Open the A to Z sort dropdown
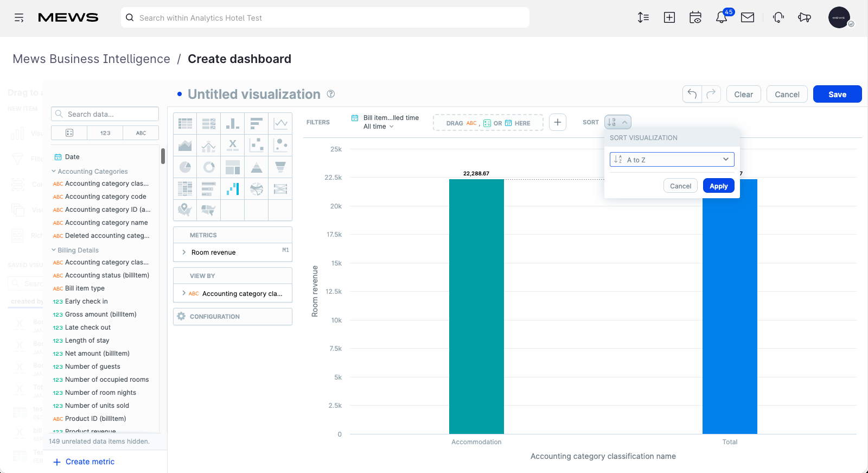Screen dimensions: 868x473 [672, 159]
